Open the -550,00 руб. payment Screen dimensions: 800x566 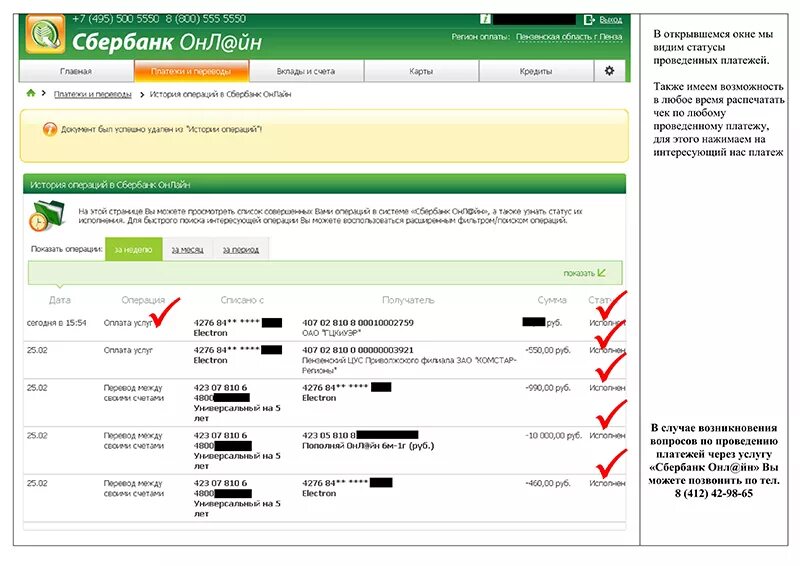(x=324, y=360)
